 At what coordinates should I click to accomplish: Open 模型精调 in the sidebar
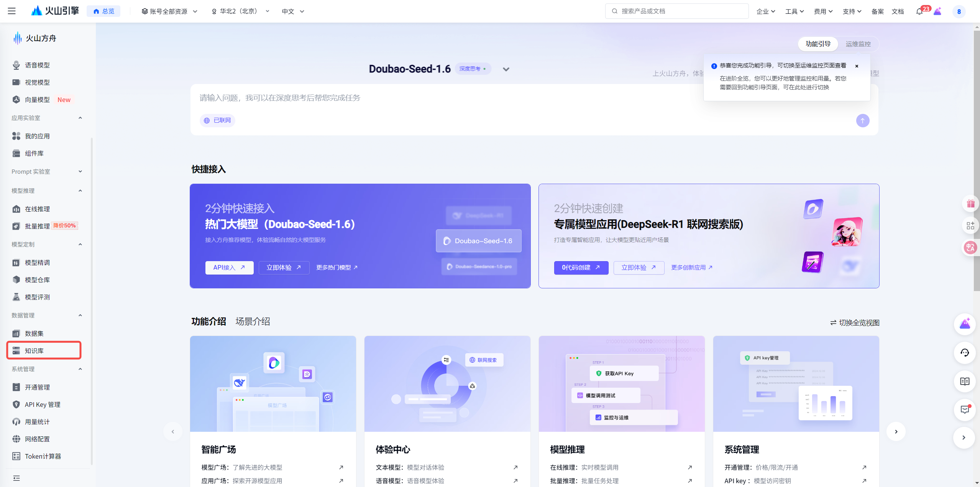pyautogui.click(x=37, y=263)
